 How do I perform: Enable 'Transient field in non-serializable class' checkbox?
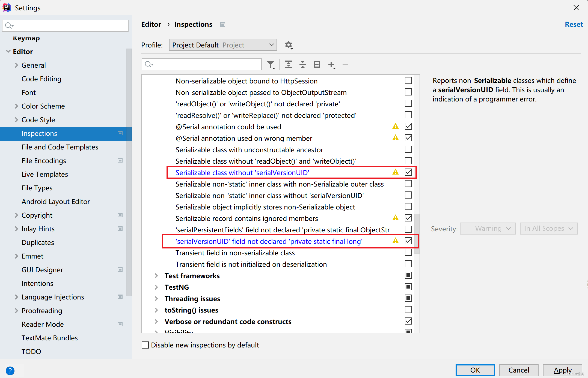tap(408, 253)
